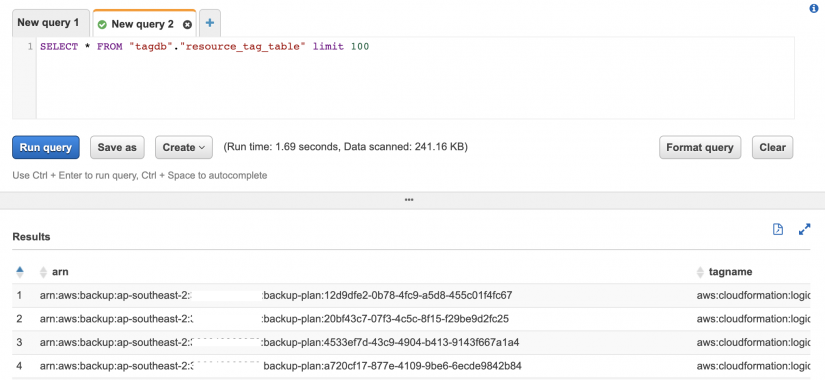Select arn cell ending 6ecde9842b84
The width and height of the screenshot is (825, 380).
[280, 366]
